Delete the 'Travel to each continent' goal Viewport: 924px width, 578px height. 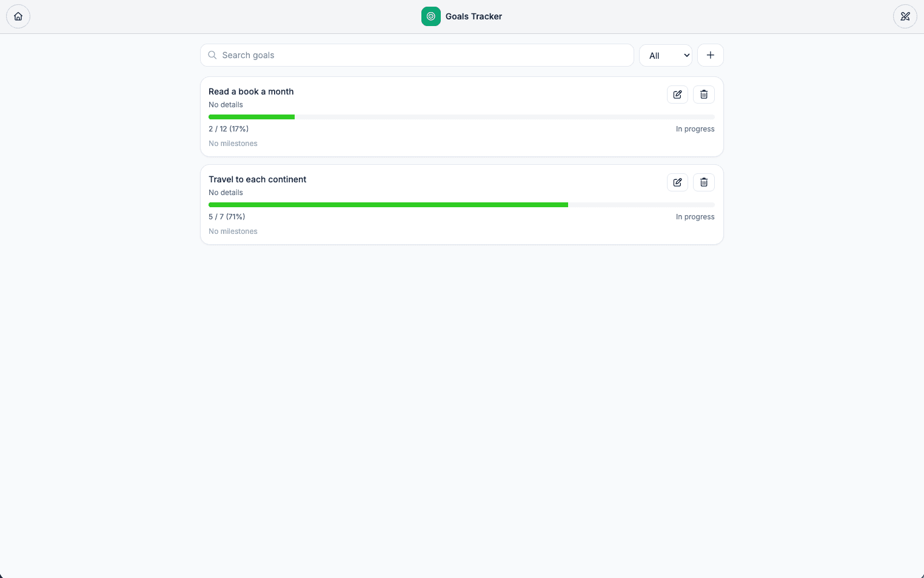click(704, 182)
